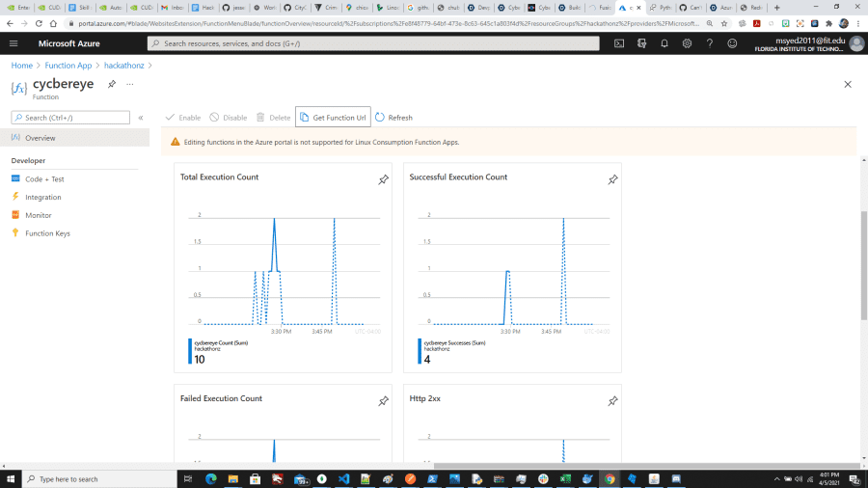868x488 pixels.
Task: Open the feedback smiley icon
Action: (732, 43)
